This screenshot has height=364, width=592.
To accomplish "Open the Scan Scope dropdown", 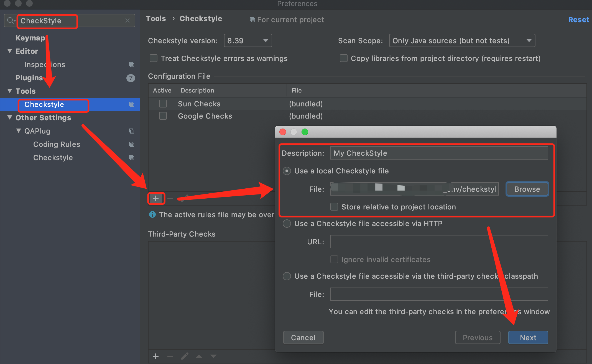I will pos(462,41).
